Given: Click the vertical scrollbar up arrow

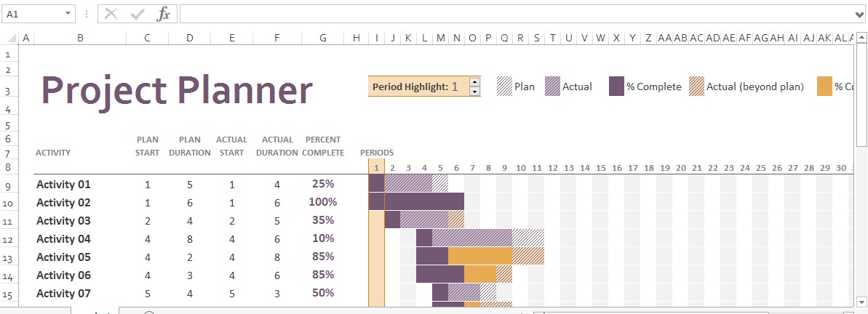Looking at the screenshot, I should pyautogui.click(x=861, y=38).
